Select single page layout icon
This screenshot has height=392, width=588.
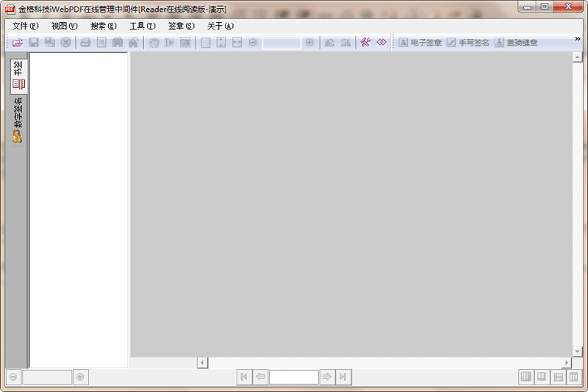[x=526, y=377]
